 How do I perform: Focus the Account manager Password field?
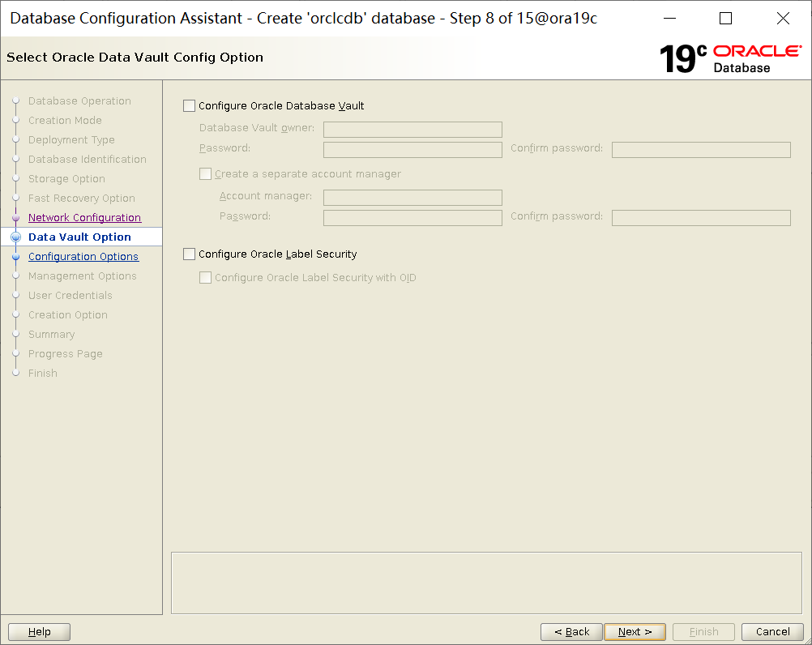412,217
